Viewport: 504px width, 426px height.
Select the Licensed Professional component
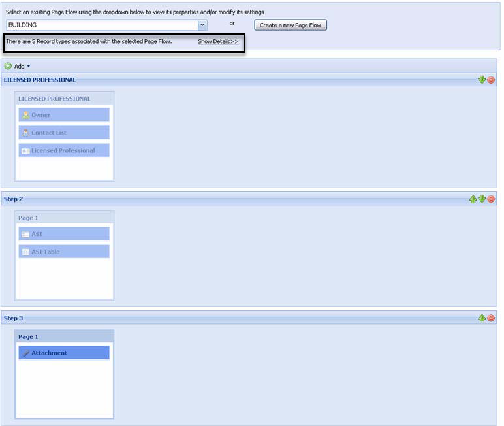(x=64, y=150)
